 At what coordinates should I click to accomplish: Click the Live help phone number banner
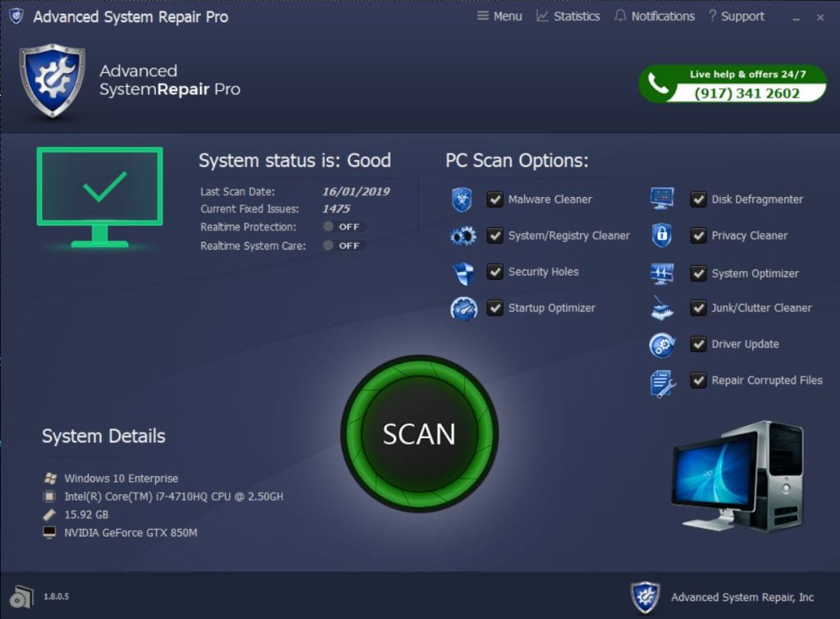(x=732, y=85)
